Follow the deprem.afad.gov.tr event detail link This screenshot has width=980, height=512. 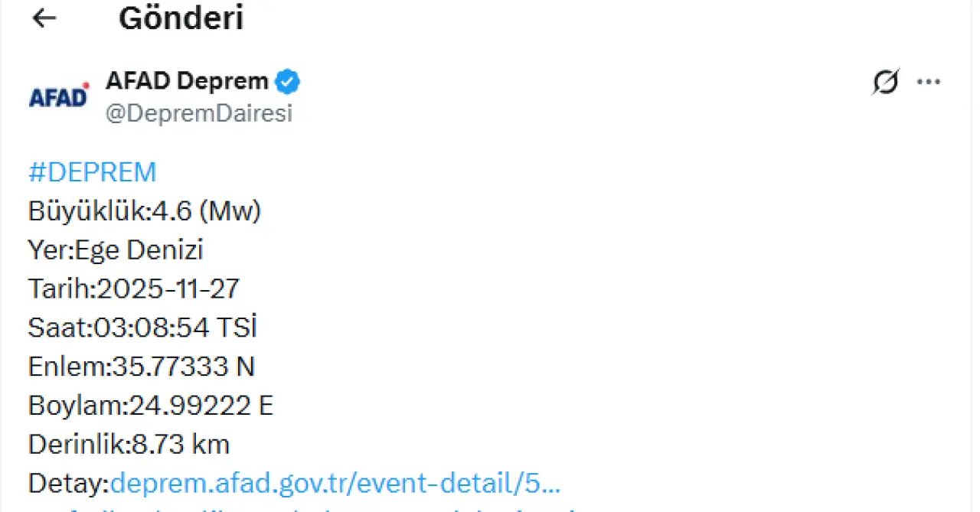coord(335,483)
